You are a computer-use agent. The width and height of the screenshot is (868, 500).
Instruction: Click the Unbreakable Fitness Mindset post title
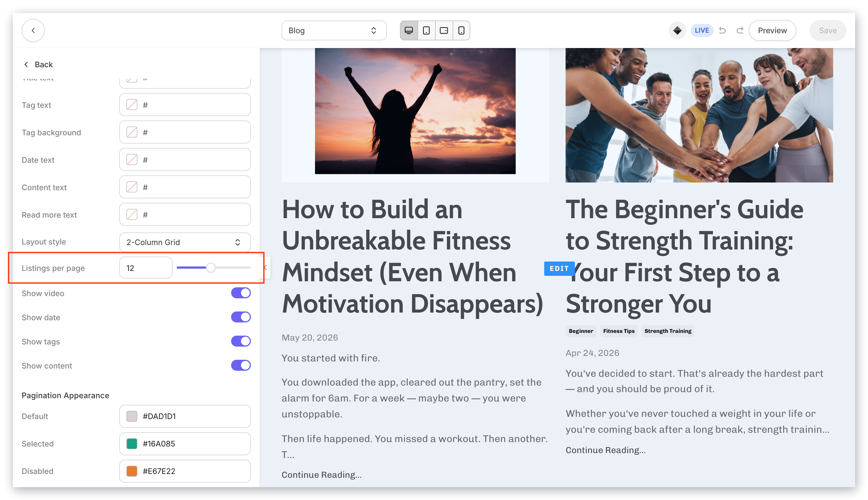tap(412, 257)
